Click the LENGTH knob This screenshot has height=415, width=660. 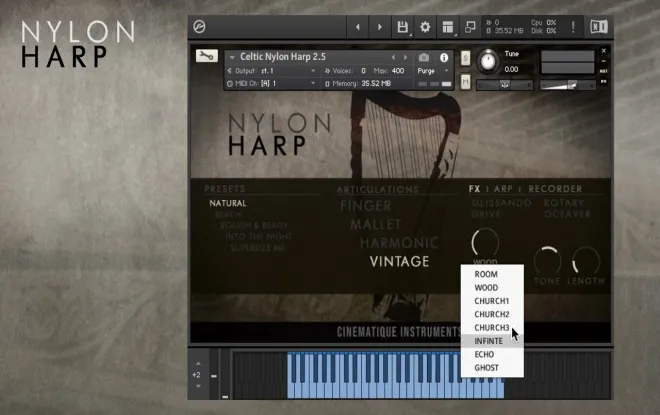coord(586,261)
